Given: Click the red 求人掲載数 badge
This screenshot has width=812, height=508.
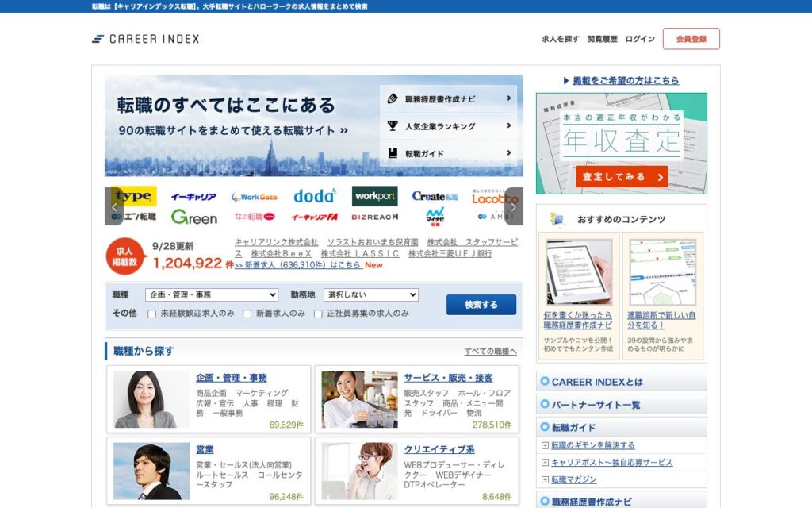Looking at the screenshot, I should [125, 256].
